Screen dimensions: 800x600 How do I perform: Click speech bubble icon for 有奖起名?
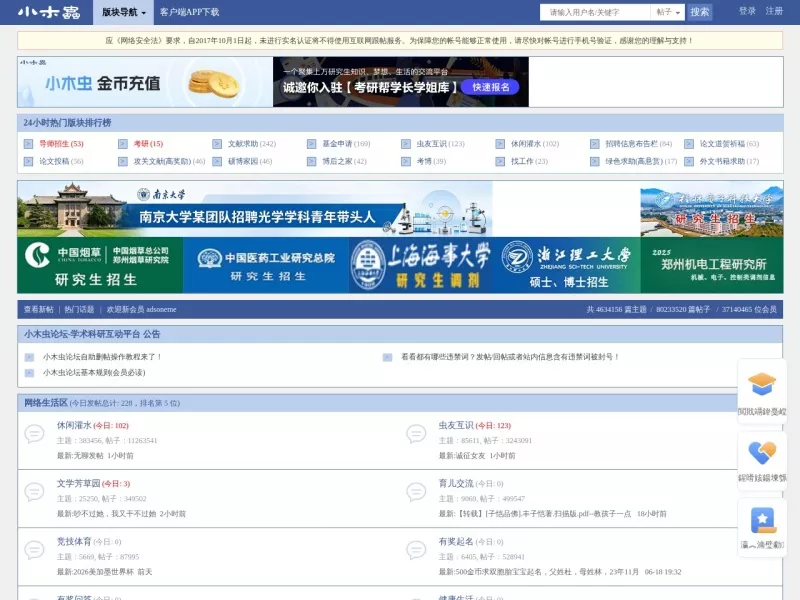[x=416, y=550]
